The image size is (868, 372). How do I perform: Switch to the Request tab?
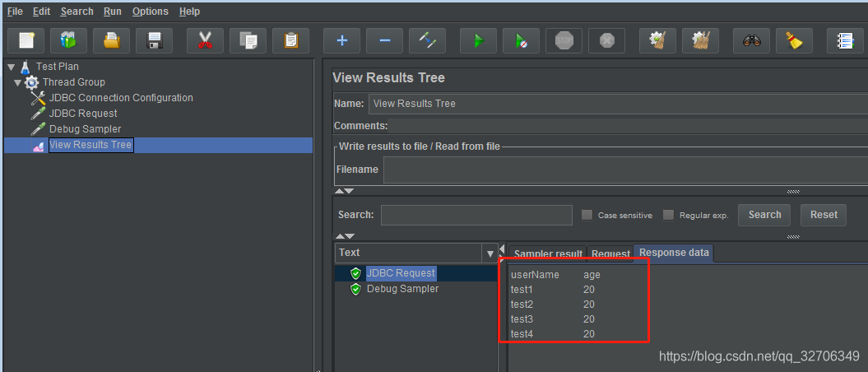pyautogui.click(x=610, y=253)
